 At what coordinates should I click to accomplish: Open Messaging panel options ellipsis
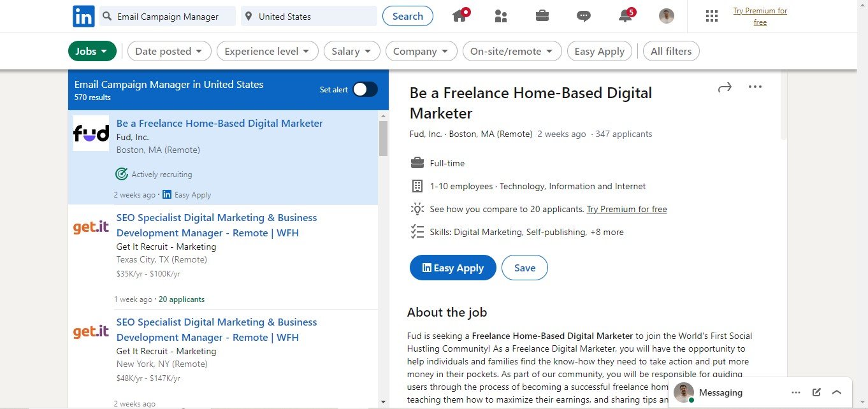(796, 392)
